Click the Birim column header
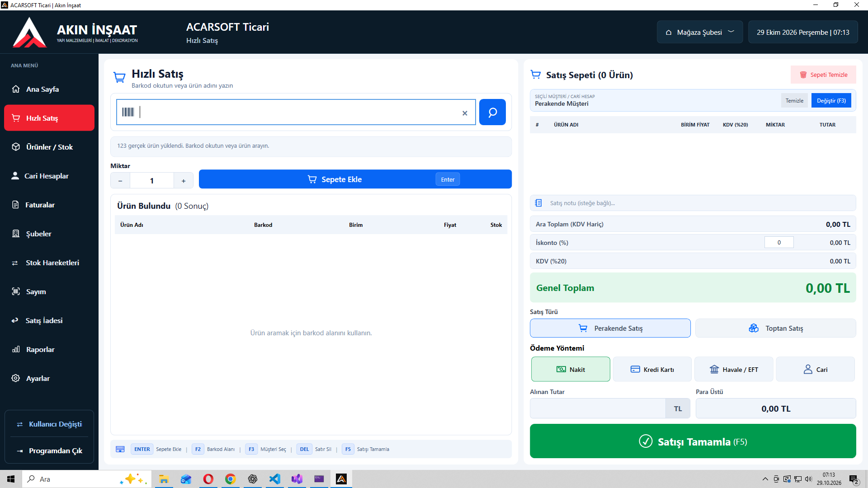Screen dimensions: 868x488 (356, 225)
